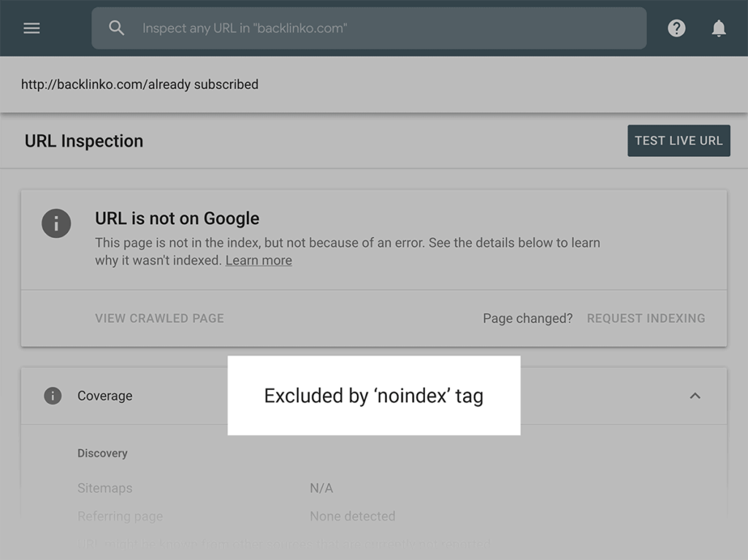
Task: Click the URL inspection search field
Action: click(x=368, y=28)
